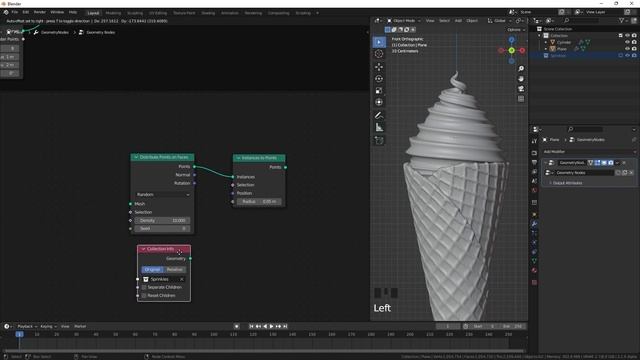Click the viewport zoom magnifier icon
The height and width of the screenshot is (360, 640).
pyautogui.click(x=521, y=69)
